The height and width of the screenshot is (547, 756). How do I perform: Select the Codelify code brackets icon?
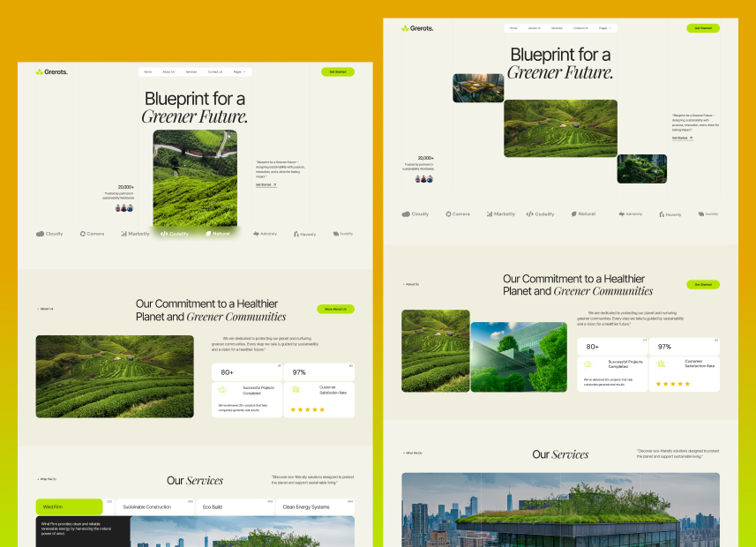click(x=166, y=233)
